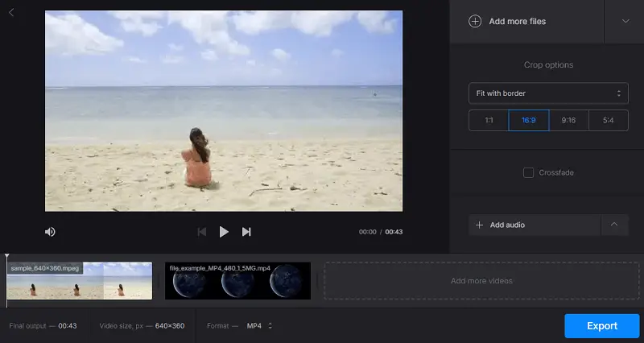Select the 1:1 aspect ratio

[489, 120]
